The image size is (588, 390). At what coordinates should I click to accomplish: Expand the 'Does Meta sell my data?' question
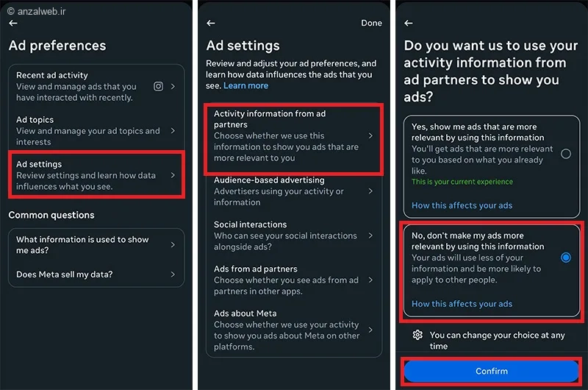click(173, 274)
